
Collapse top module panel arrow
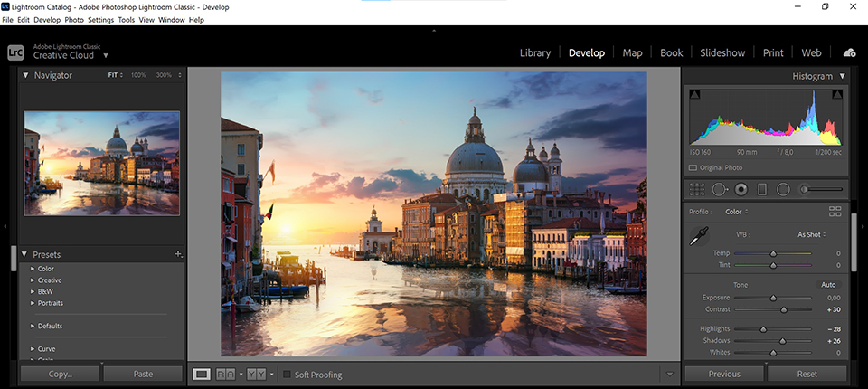[x=434, y=32]
